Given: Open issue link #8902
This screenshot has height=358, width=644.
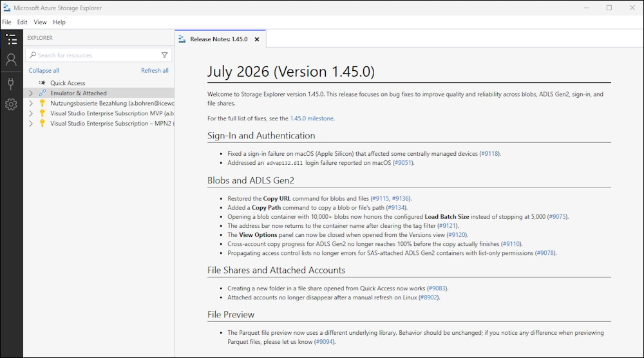Looking at the screenshot, I should [429, 297].
